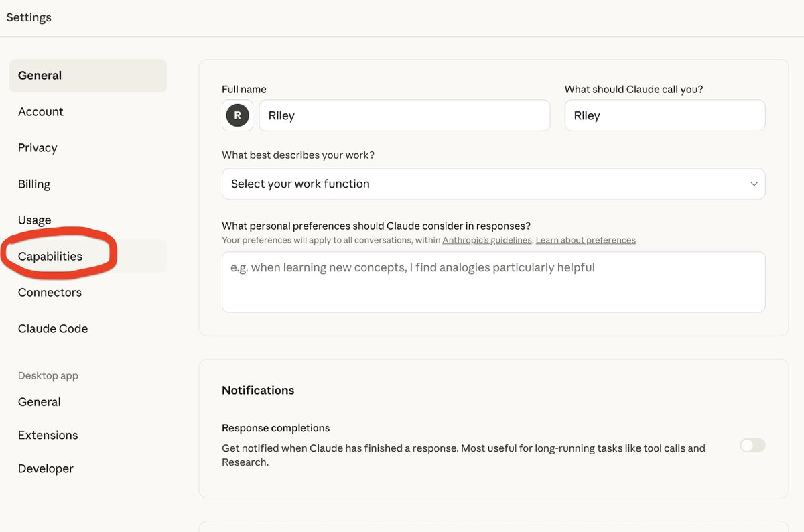Click the personal preferences text area
Viewport: 804px width, 532px height.
pos(493,281)
